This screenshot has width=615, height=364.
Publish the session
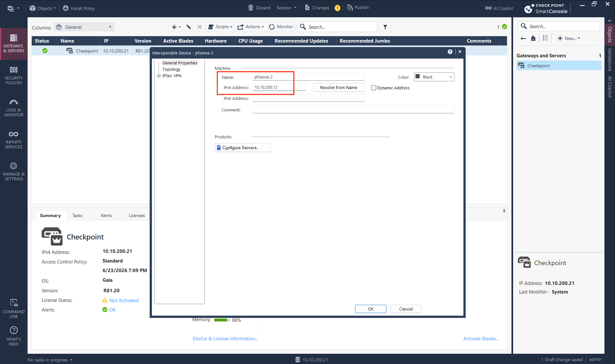pos(358,8)
